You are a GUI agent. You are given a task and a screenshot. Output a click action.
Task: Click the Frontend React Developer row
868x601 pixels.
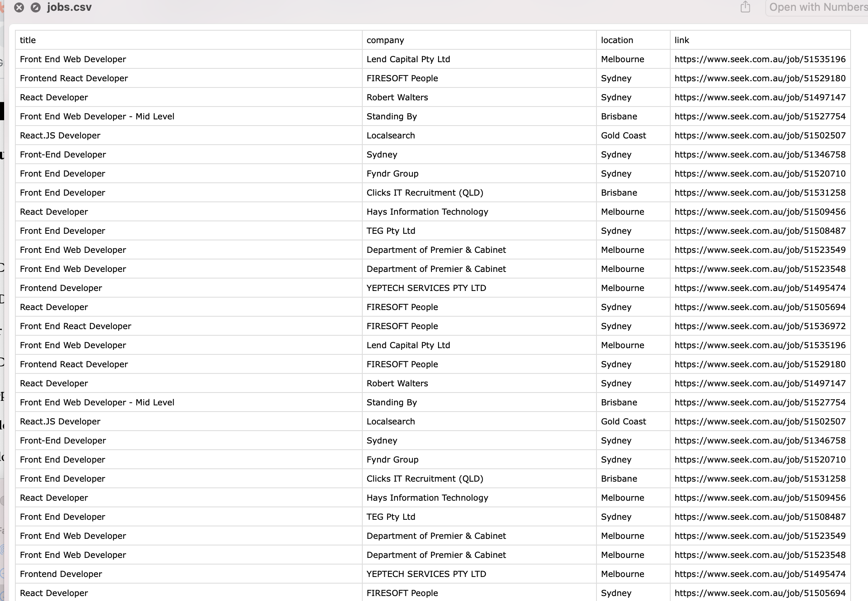click(74, 78)
